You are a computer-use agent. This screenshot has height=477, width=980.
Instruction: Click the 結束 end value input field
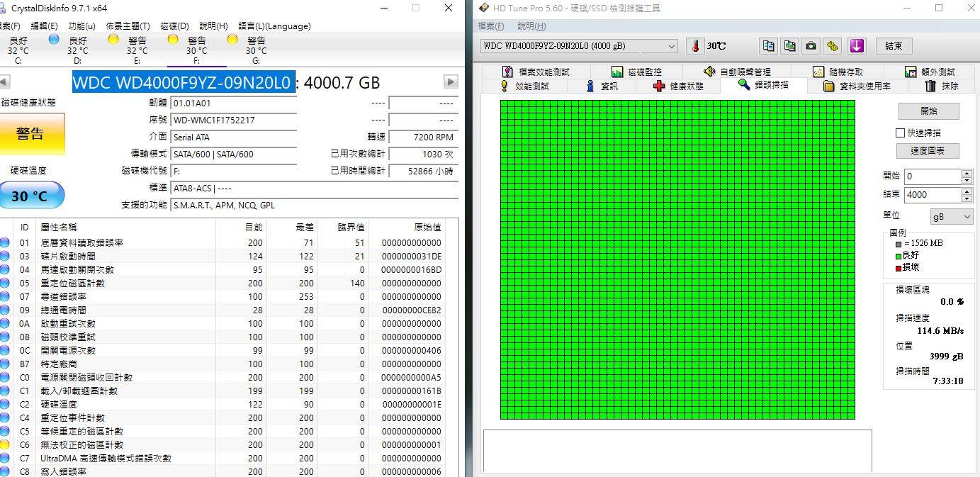pos(933,195)
